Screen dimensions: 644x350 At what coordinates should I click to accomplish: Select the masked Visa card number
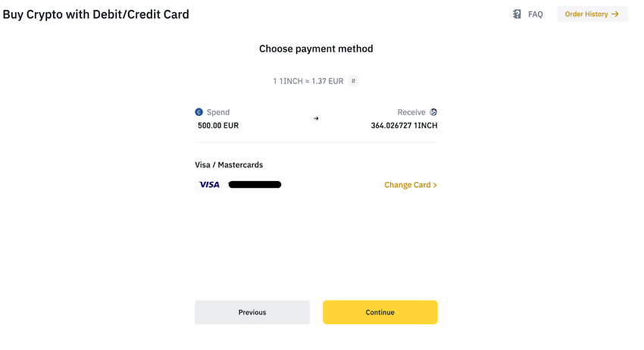(255, 185)
